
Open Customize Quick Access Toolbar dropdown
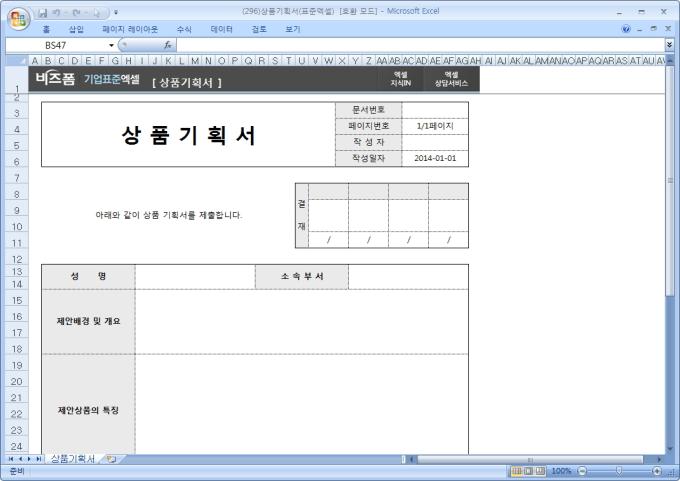[x=116, y=13]
